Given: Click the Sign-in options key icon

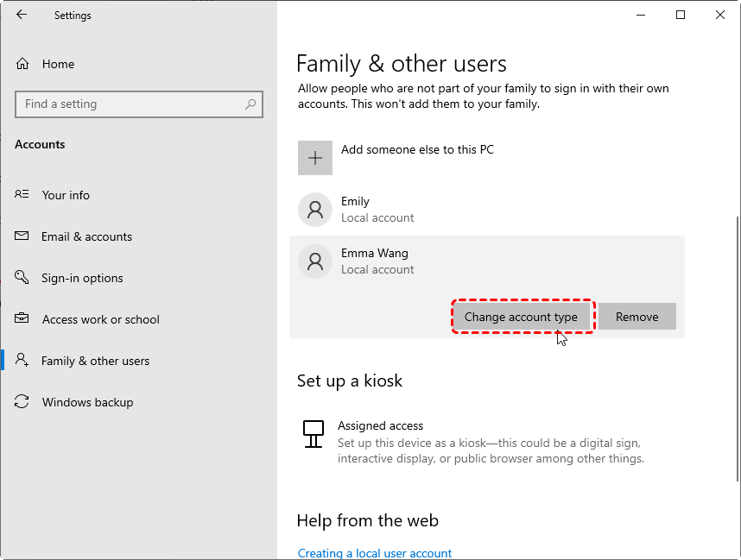Looking at the screenshot, I should click(23, 278).
